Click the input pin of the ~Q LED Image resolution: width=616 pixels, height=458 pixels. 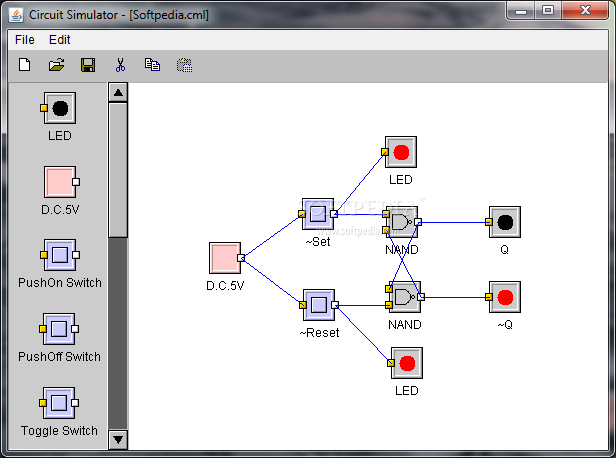[489, 297]
